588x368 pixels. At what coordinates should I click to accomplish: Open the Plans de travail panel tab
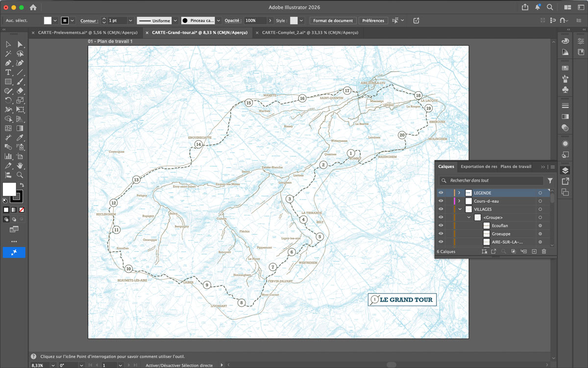tap(515, 167)
